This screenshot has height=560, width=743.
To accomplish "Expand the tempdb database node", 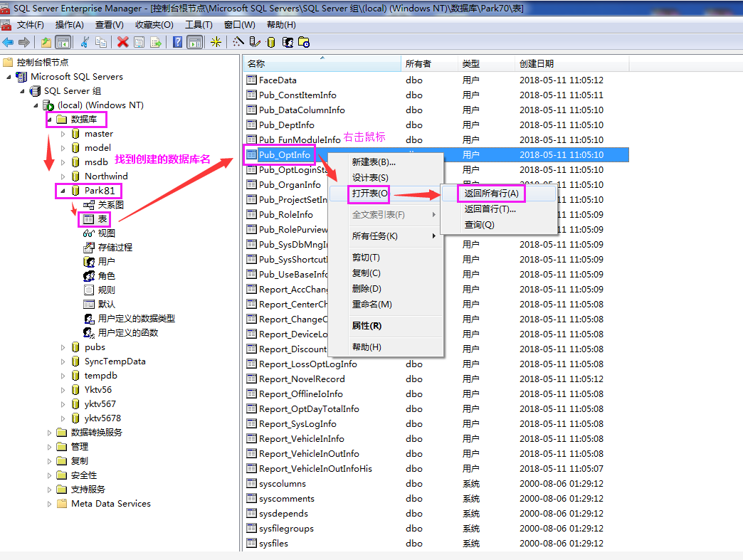I will 63,376.
